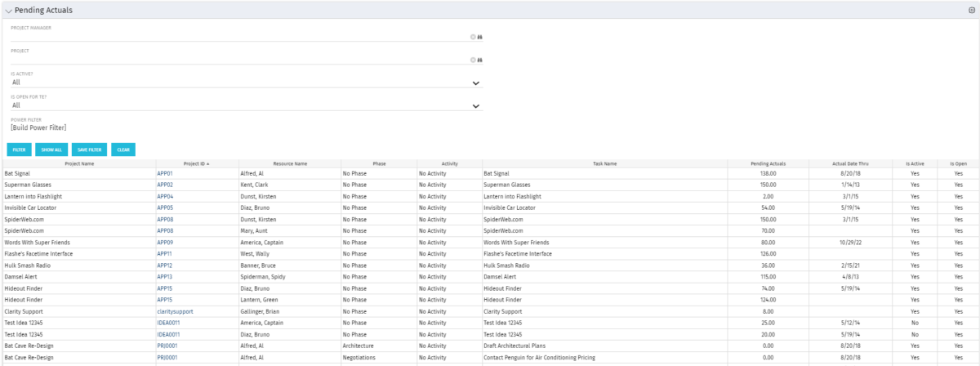Screen dimensions: 980x366
Task: Select pending actuals value 138.00
Action: 768,174
